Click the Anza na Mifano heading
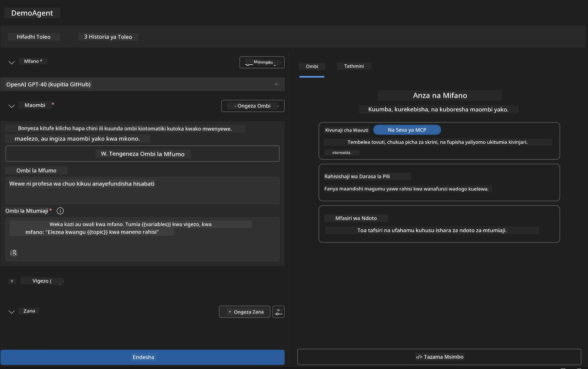The width and height of the screenshot is (588, 369). point(440,96)
